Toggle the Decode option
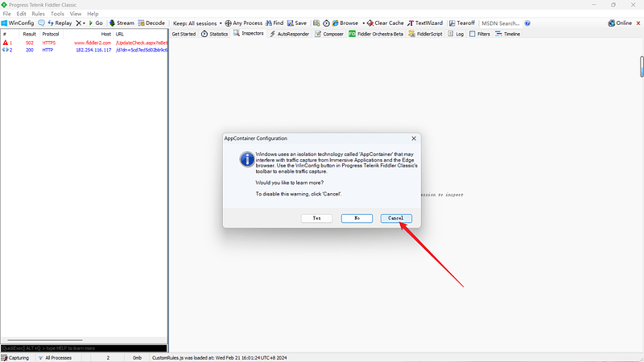 [151, 23]
